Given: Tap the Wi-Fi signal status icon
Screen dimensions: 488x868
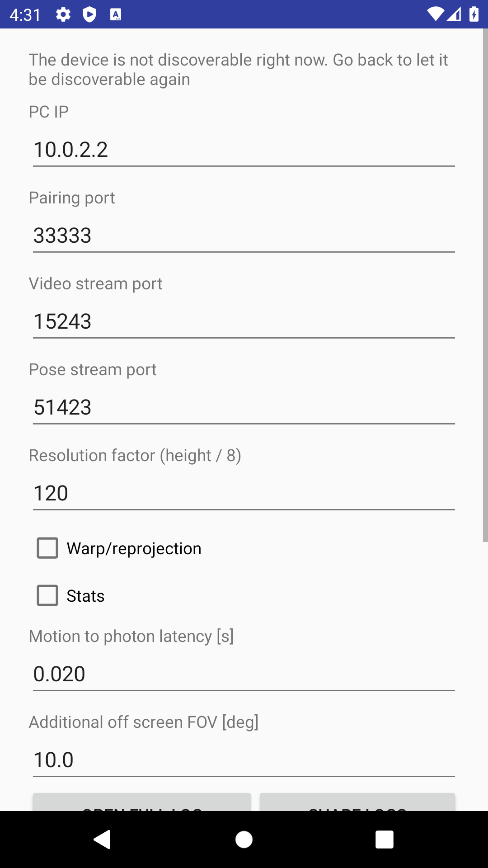Looking at the screenshot, I should (435, 14).
